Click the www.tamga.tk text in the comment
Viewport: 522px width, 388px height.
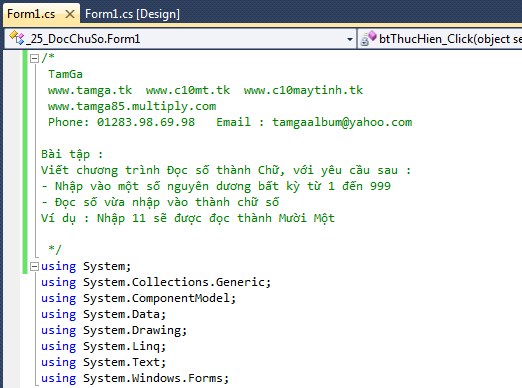90,90
